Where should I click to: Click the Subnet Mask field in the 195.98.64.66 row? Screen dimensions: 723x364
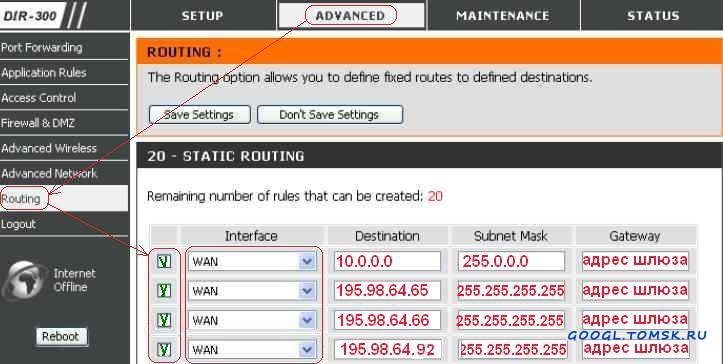tap(511, 320)
